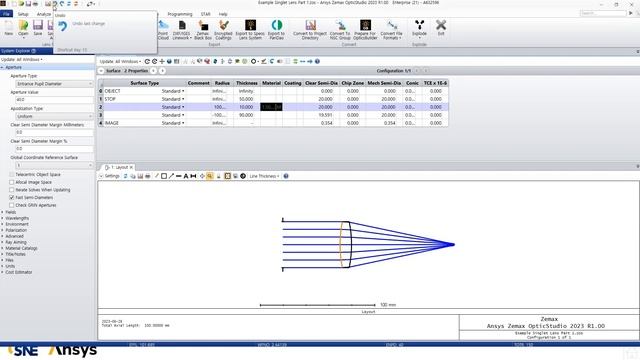Open the STAR ribbon tab

(205, 14)
